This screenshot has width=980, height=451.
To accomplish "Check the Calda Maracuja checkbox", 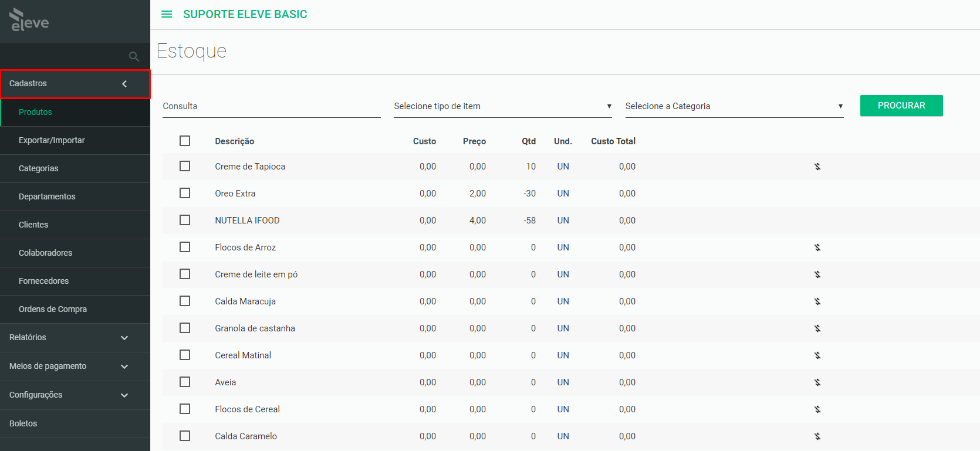I will 185,301.
